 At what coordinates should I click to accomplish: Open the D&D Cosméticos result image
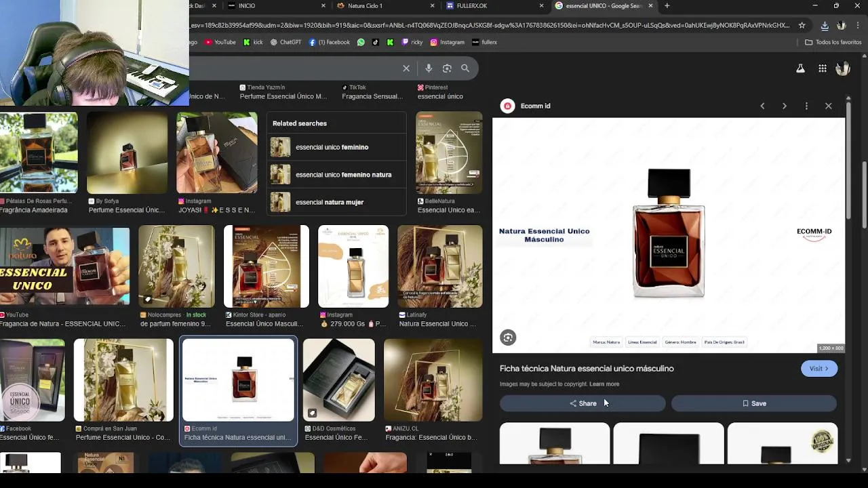coord(338,380)
